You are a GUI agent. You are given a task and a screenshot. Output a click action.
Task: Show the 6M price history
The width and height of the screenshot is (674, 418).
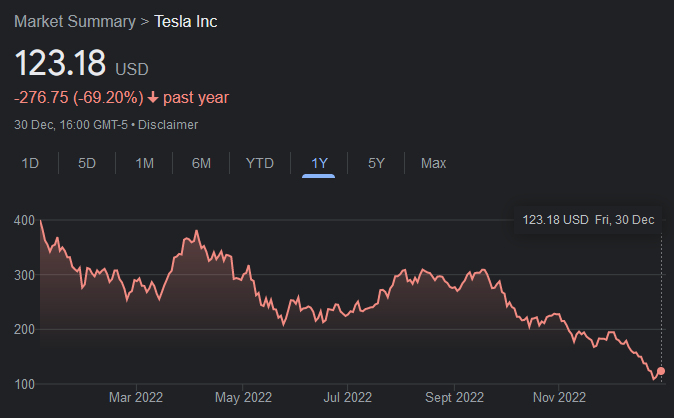pos(201,163)
